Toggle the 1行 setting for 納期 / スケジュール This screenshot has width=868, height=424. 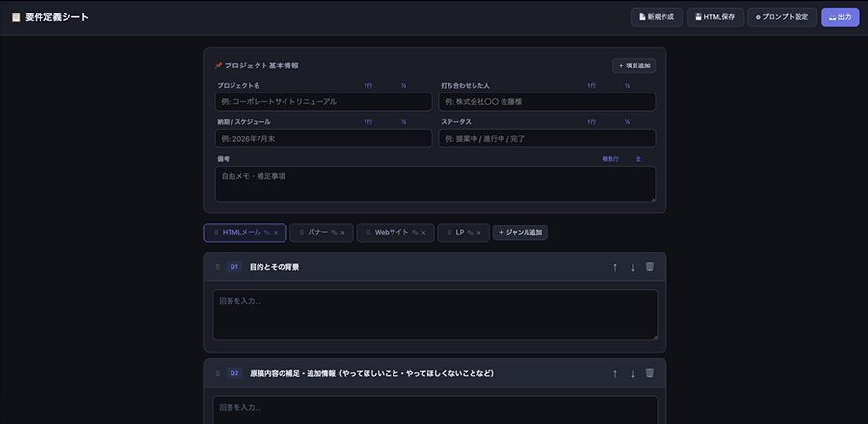pos(368,122)
